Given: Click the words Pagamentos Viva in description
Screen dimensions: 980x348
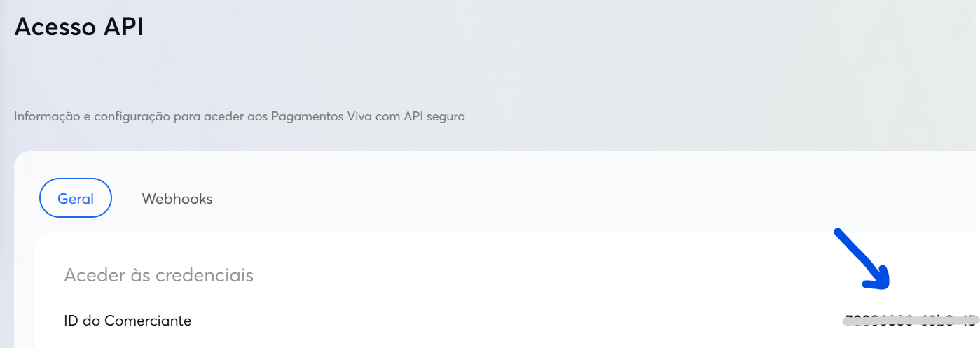Looking at the screenshot, I should click(312, 116).
